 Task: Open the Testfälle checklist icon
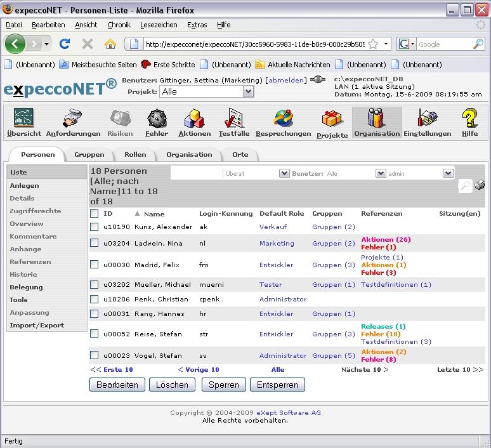[x=234, y=119]
